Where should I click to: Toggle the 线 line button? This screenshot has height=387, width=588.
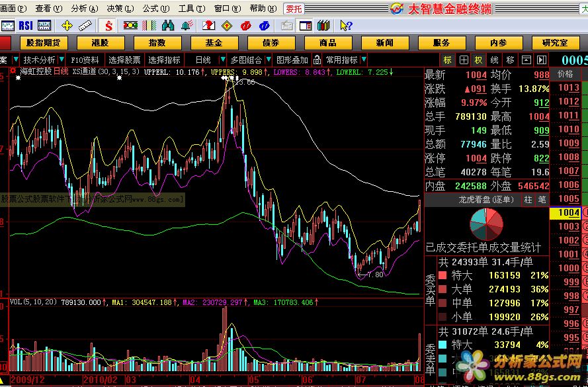[x=494, y=60]
